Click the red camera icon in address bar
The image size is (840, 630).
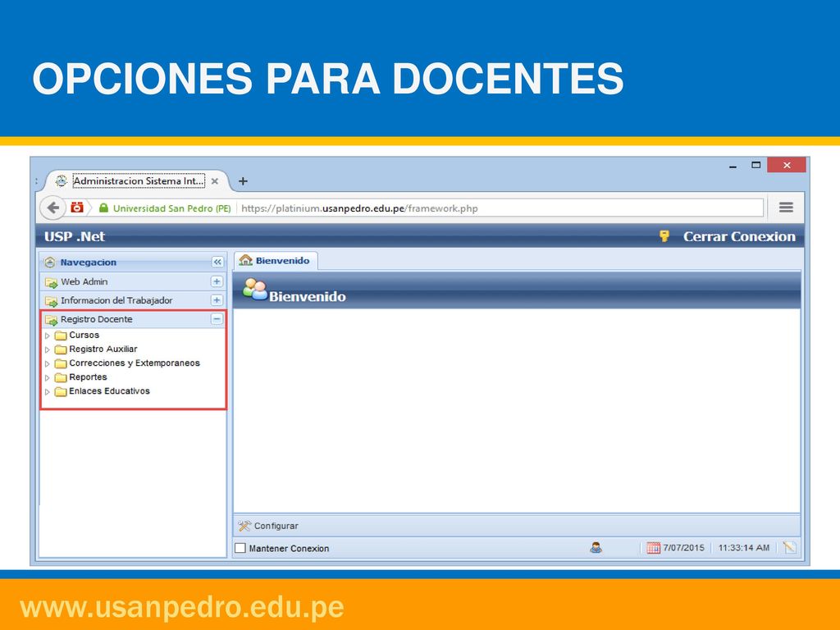[x=77, y=208]
